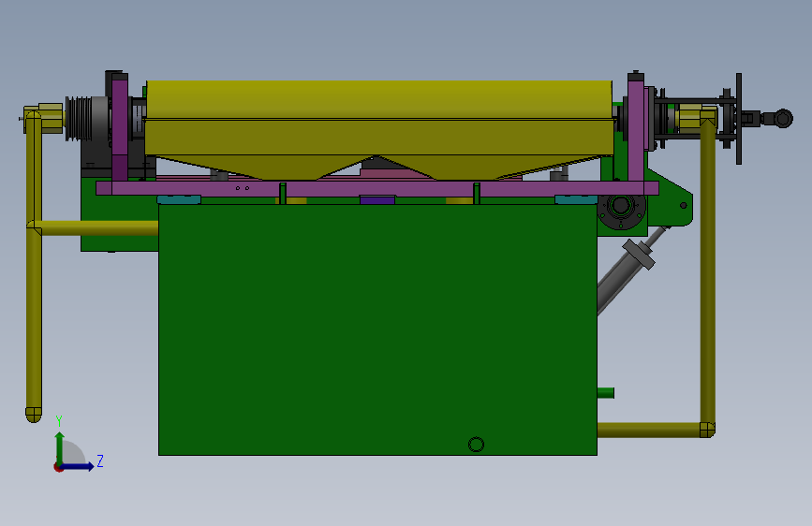The image size is (812, 526).
Task: Select the dark purple block at the beam center
Action: pos(377,200)
